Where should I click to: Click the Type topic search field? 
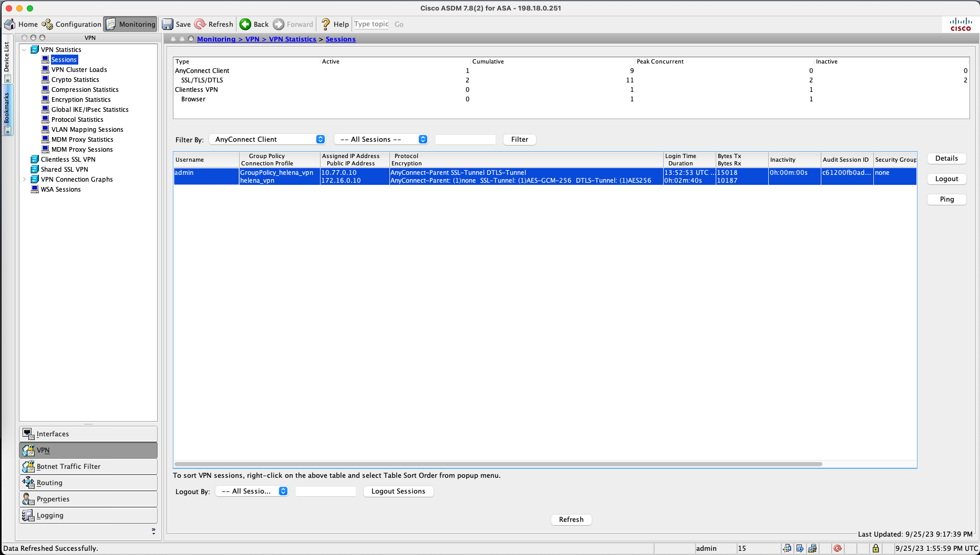tap(371, 24)
